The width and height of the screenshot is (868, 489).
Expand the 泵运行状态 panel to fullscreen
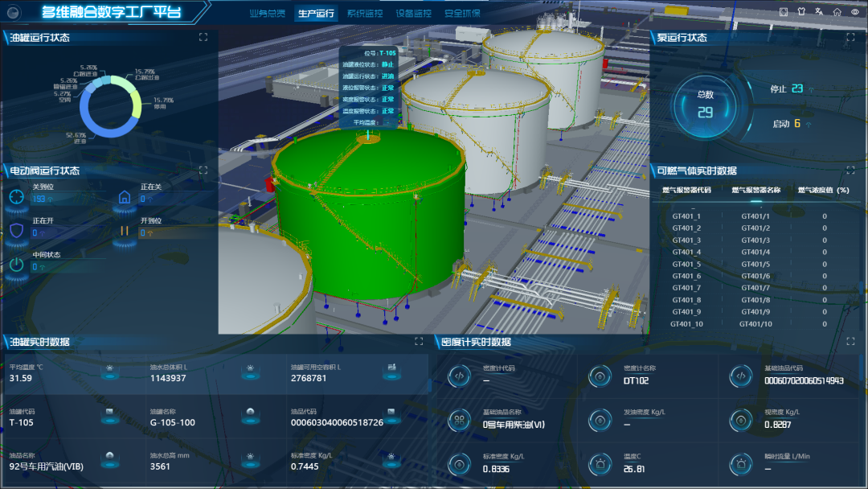click(850, 37)
